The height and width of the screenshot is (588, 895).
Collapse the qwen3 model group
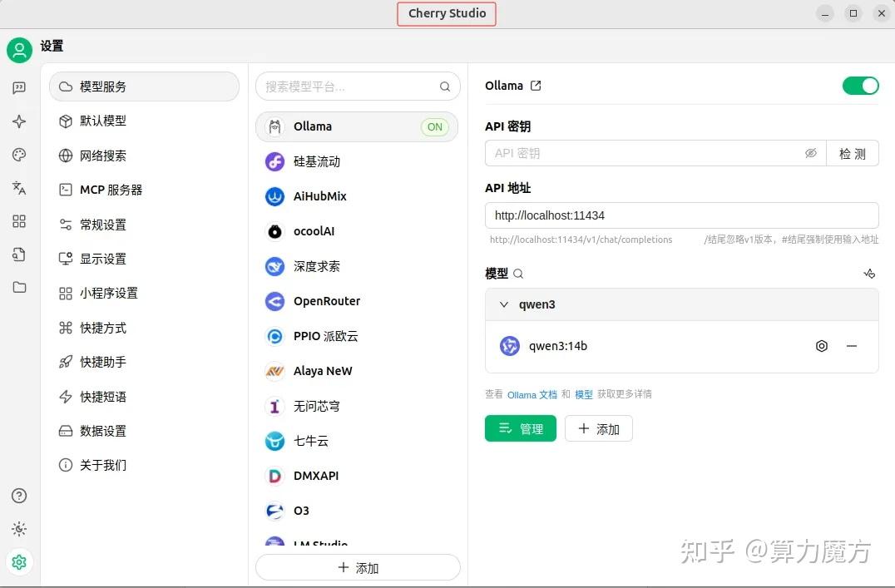tap(503, 304)
